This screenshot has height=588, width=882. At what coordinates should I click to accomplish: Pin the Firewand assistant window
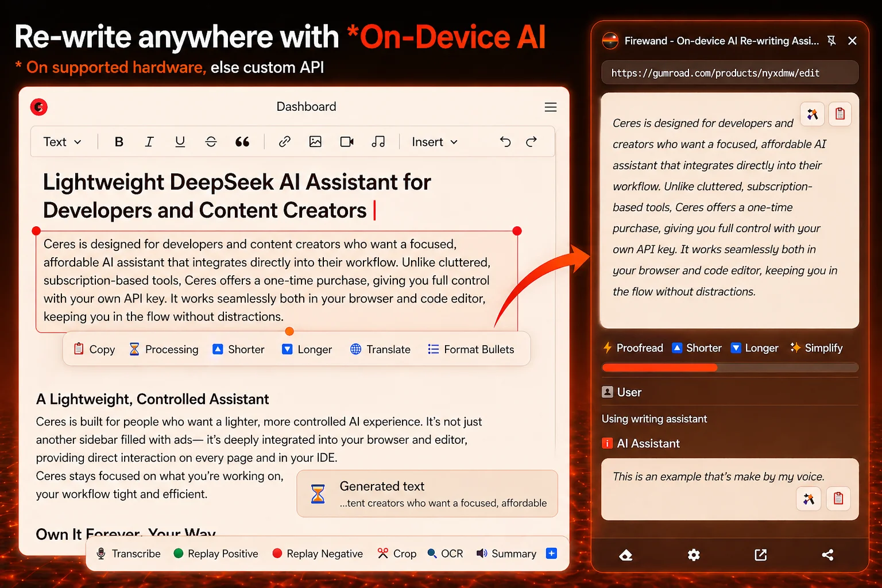pyautogui.click(x=831, y=41)
